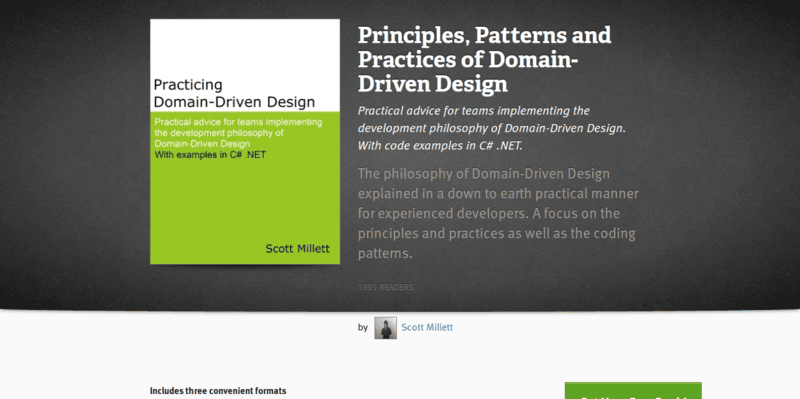Screen dimensions: 800x399
Task: View Scott Millett's author avatar photo
Action: pyautogui.click(x=385, y=328)
